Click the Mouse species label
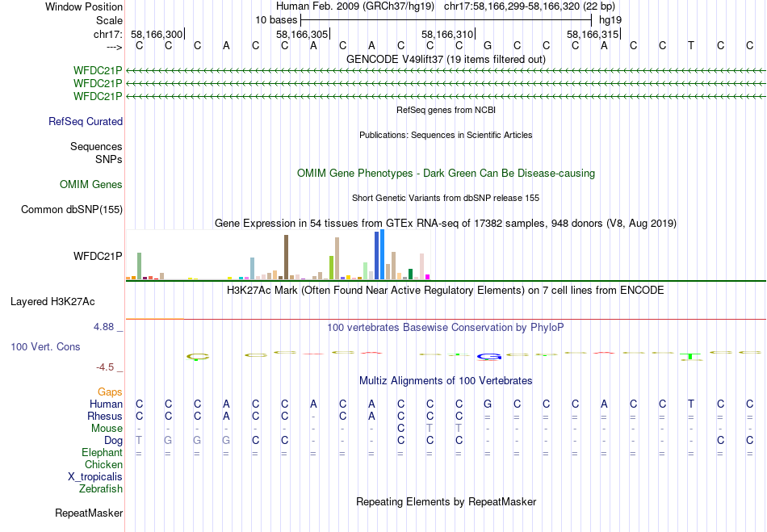Viewport: 767px width, 532px height. point(107,429)
